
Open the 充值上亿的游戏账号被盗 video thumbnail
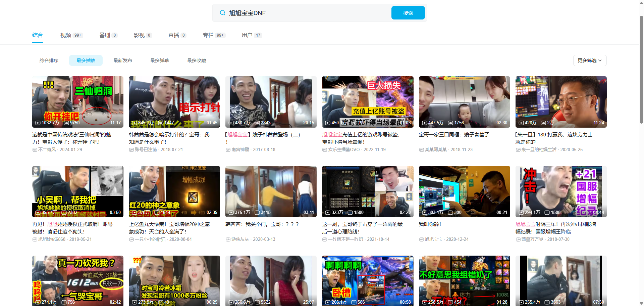tap(368, 102)
